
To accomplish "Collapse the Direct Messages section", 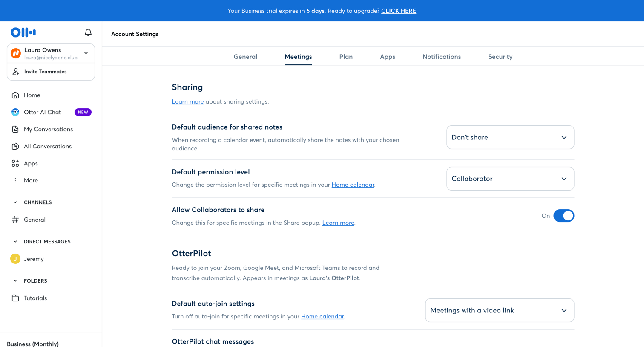I will point(15,242).
